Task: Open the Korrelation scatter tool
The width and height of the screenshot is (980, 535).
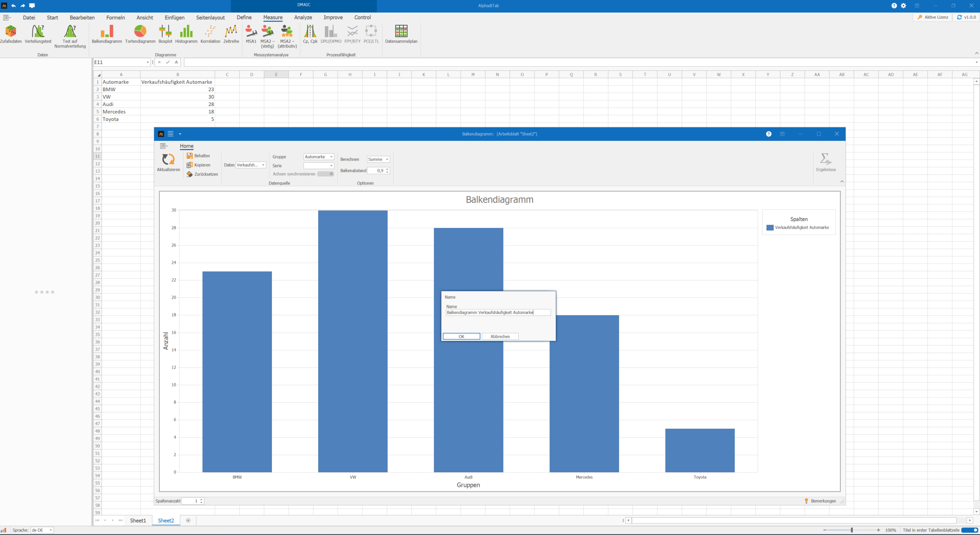Action: point(210,31)
